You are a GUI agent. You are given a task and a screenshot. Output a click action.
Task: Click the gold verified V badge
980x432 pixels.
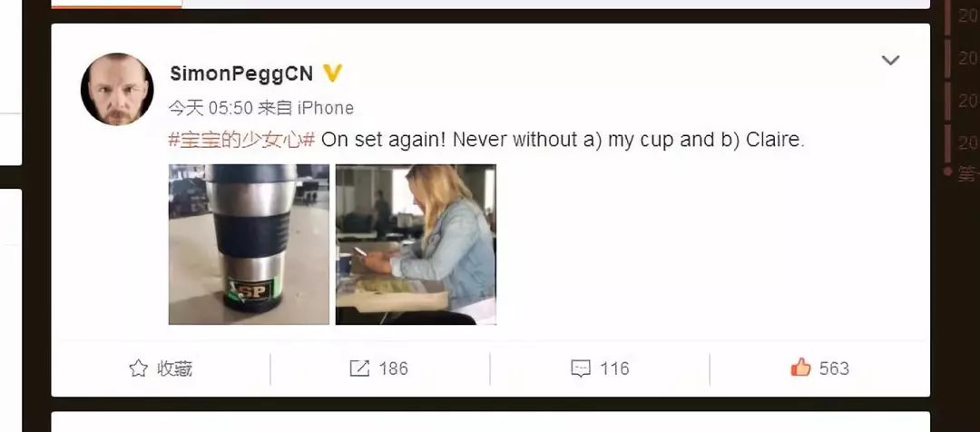point(332,74)
